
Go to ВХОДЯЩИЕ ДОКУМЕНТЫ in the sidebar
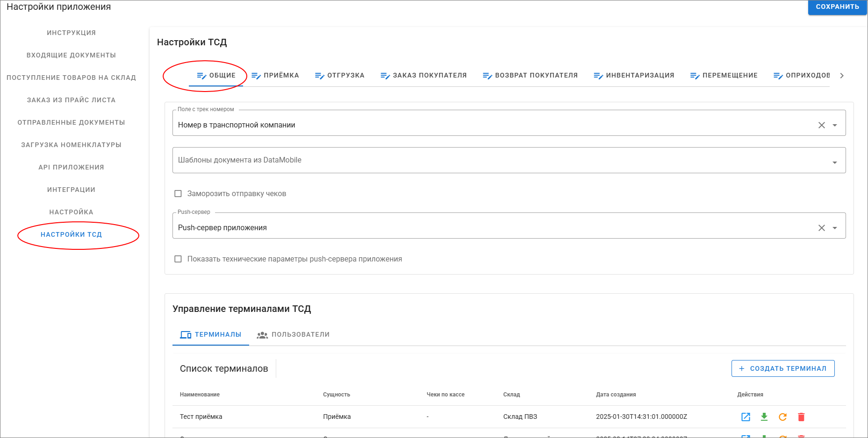coord(71,55)
